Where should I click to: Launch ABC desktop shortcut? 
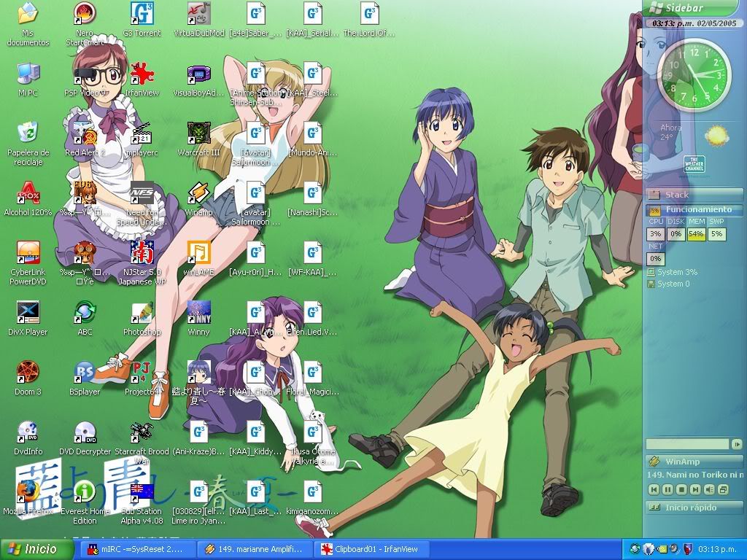85,314
